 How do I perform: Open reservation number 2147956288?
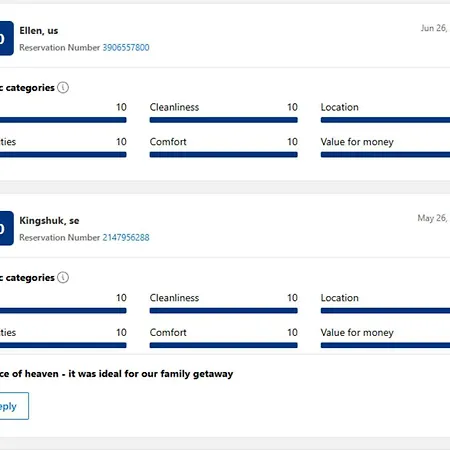(x=126, y=238)
